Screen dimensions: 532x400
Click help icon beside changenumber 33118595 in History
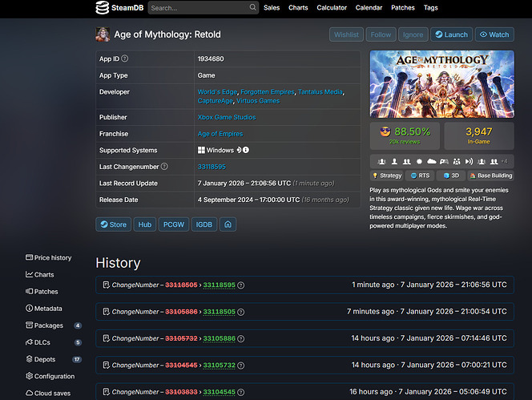click(x=240, y=285)
